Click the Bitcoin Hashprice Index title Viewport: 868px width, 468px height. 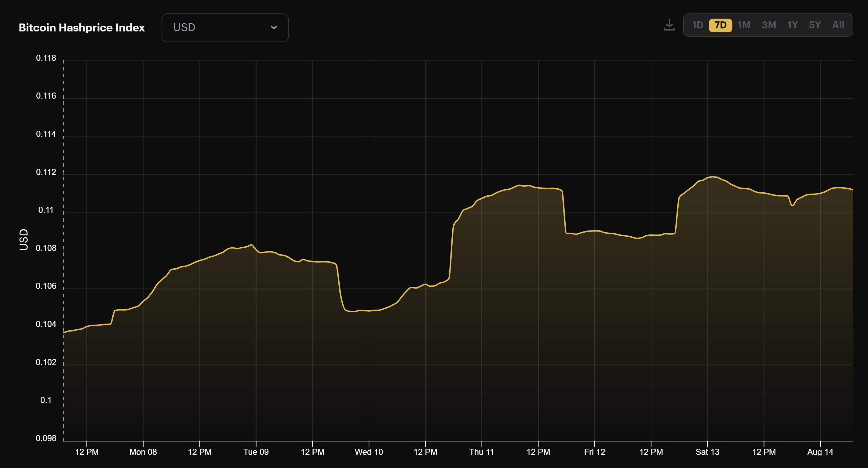coord(82,27)
